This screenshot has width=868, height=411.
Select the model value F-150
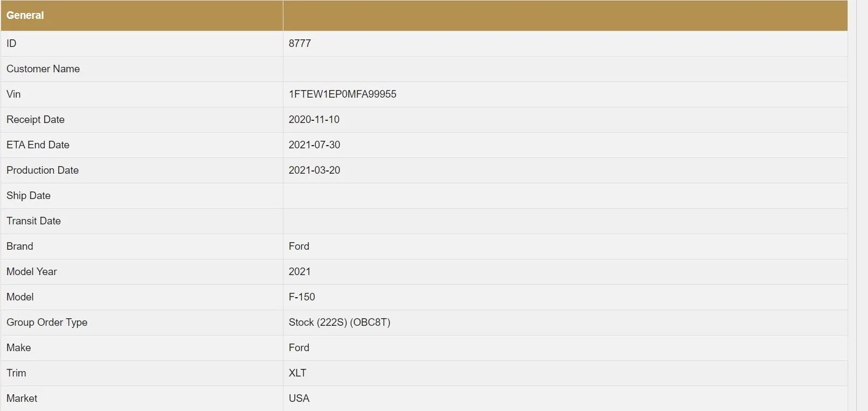point(302,297)
